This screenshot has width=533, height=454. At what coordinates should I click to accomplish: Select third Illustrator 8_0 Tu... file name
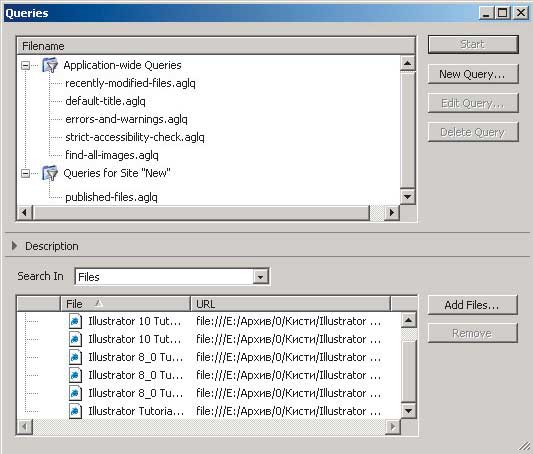tap(136, 393)
